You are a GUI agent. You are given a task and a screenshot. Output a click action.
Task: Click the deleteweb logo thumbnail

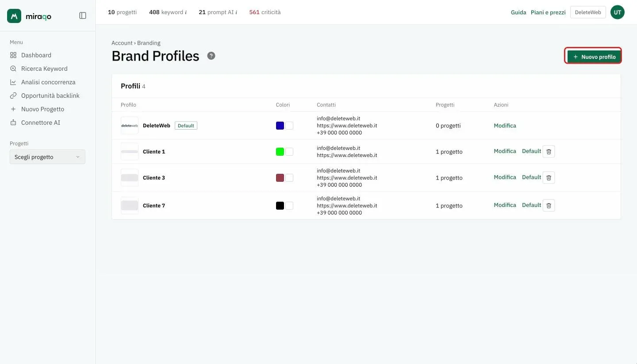tap(130, 126)
